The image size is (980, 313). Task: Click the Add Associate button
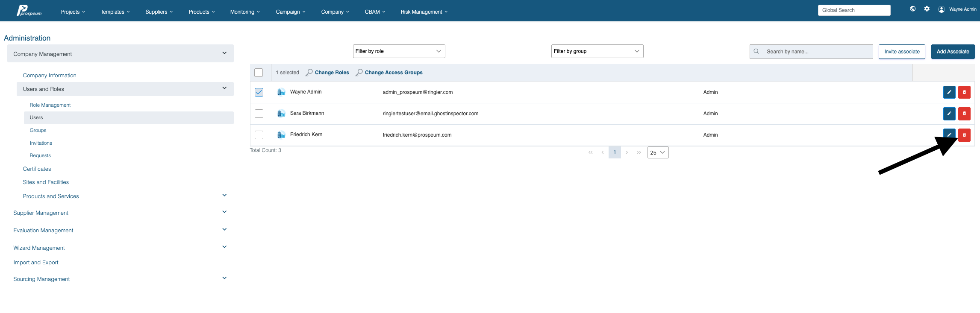(953, 52)
